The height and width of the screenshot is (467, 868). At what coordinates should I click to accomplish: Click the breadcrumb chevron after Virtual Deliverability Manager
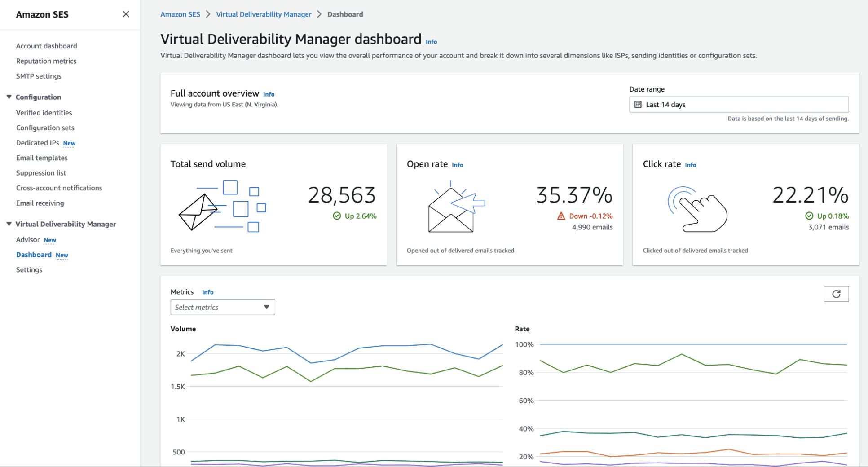[x=319, y=14]
